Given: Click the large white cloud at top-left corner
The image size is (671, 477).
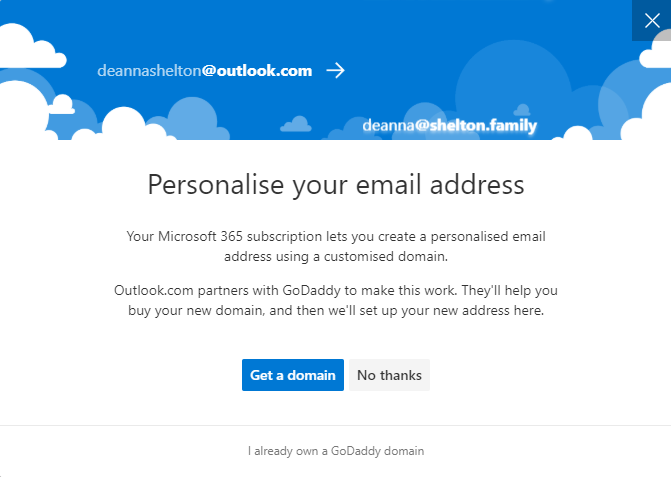Looking at the screenshot, I should pyautogui.click(x=30, y=47).
